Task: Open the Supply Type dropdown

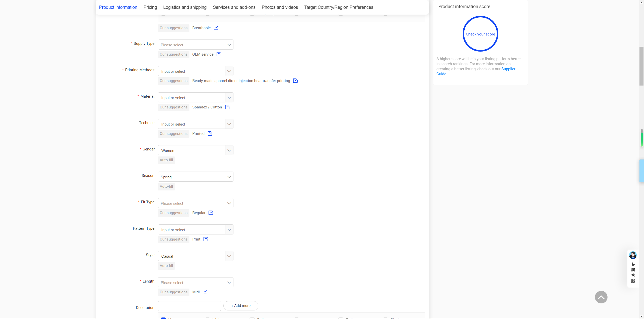Action: click(195, 45)
